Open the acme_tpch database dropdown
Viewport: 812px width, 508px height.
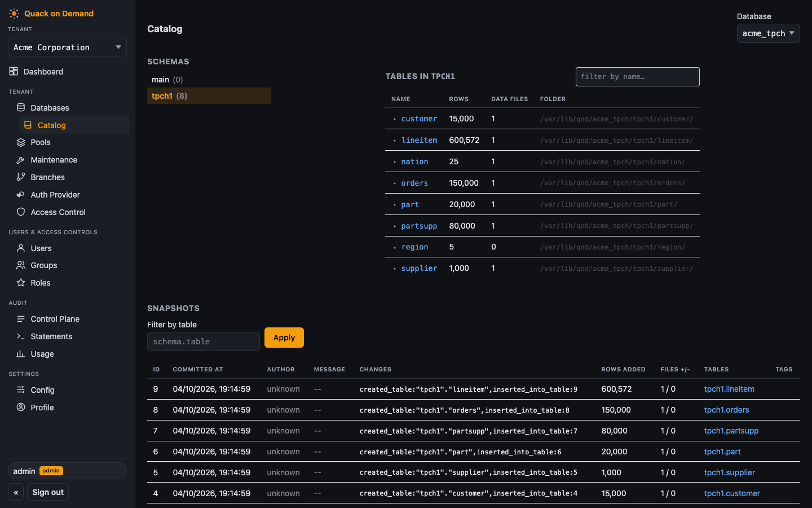(x=768, y=33)
